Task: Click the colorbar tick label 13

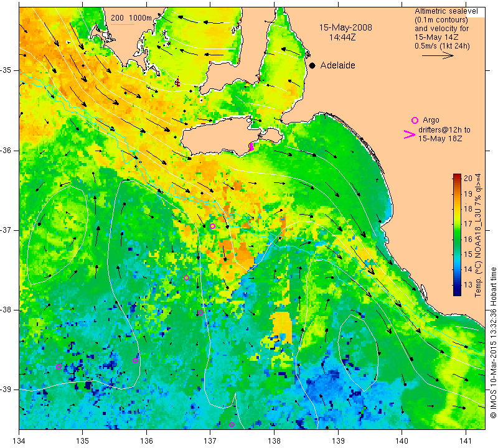Action: (x=468, y=284)
